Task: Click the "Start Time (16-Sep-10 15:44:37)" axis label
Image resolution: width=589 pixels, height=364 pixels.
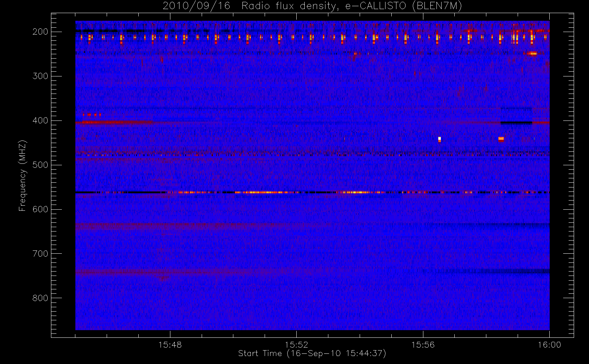Action: [x=312, y=353]
